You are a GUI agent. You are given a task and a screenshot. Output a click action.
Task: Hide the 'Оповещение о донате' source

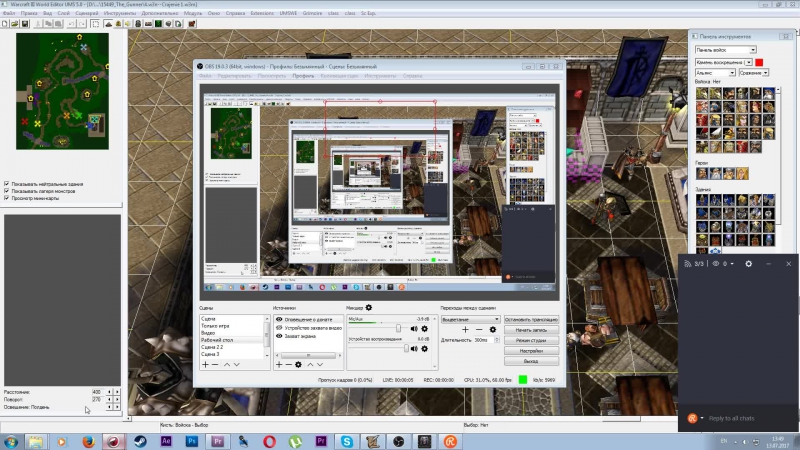pyautogui.click(x=279, y=319)
